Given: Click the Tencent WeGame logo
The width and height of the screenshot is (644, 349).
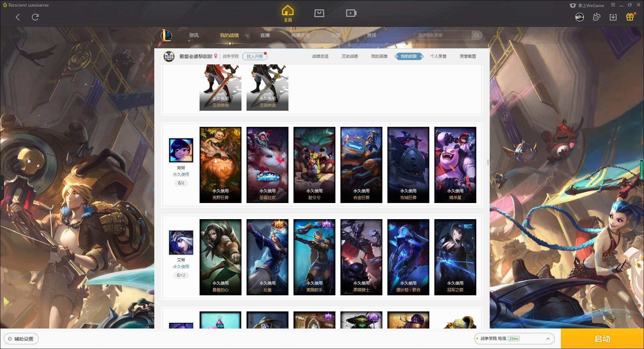Looking at the screenshot, I should [x=26, y=5].
